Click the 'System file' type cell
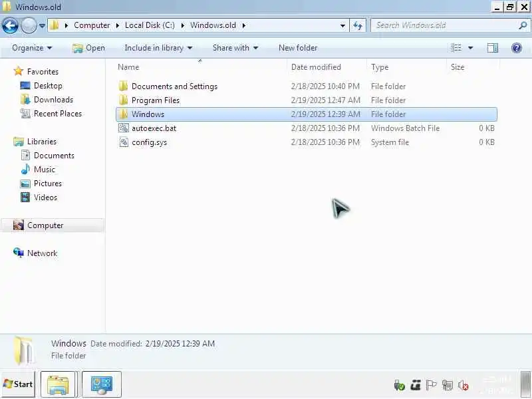Image resolution: width=532 pixels, height=399 pixels. pyautogui.click(x=390, y=142)
